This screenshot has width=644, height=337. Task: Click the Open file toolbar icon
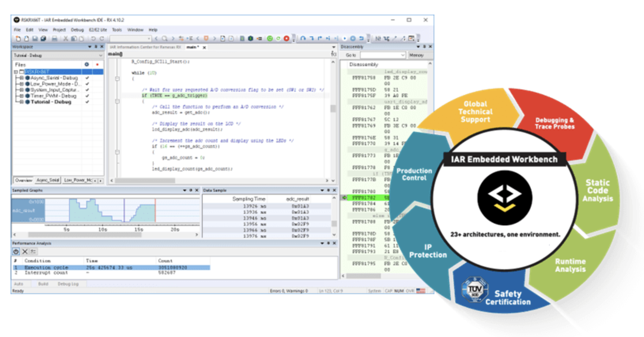pos(26,38)
